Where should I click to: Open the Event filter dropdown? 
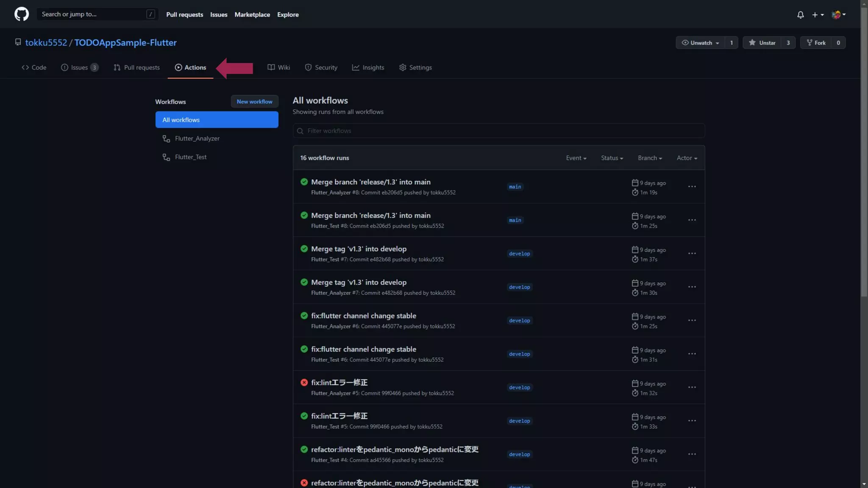(576, 158)
